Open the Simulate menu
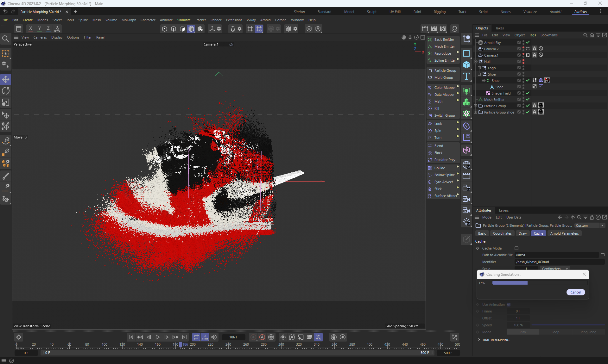Image resolution: width=608 pixels, height=364 pixels. point(184,20)
